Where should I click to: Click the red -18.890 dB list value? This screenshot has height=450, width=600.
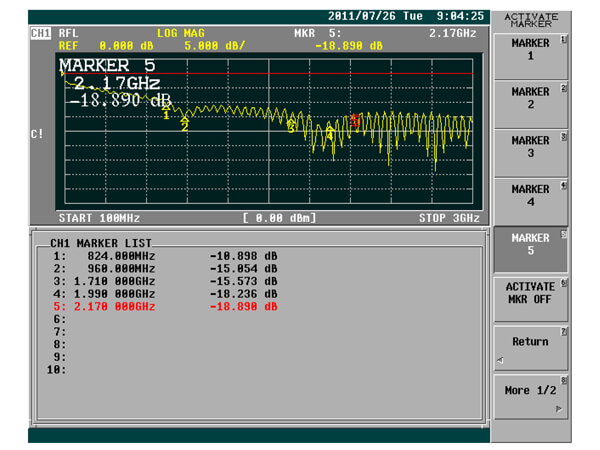243,307
